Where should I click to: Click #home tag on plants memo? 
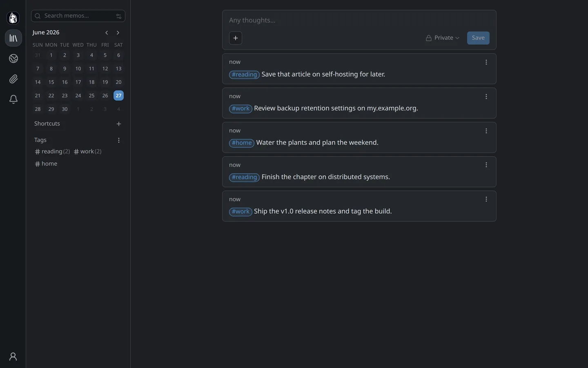242,143
